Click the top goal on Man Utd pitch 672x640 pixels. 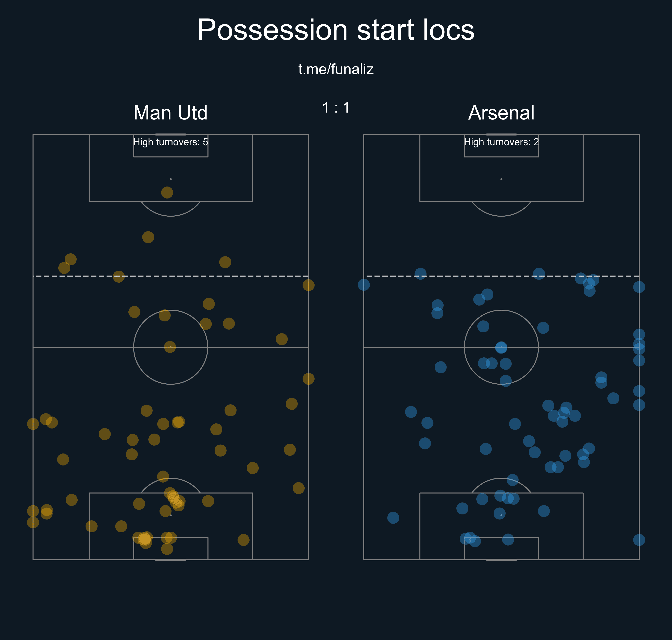tap(170, 135)
